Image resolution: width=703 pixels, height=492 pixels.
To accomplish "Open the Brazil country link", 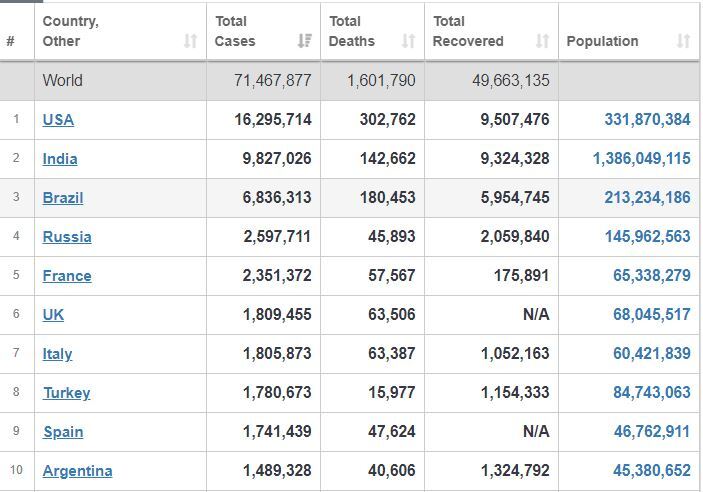I will [x=63, y=198].
